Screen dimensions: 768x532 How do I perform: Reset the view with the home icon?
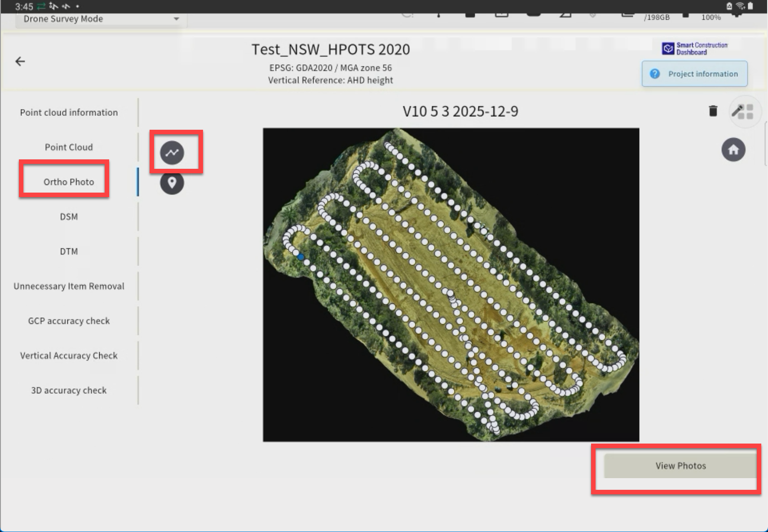733,149
